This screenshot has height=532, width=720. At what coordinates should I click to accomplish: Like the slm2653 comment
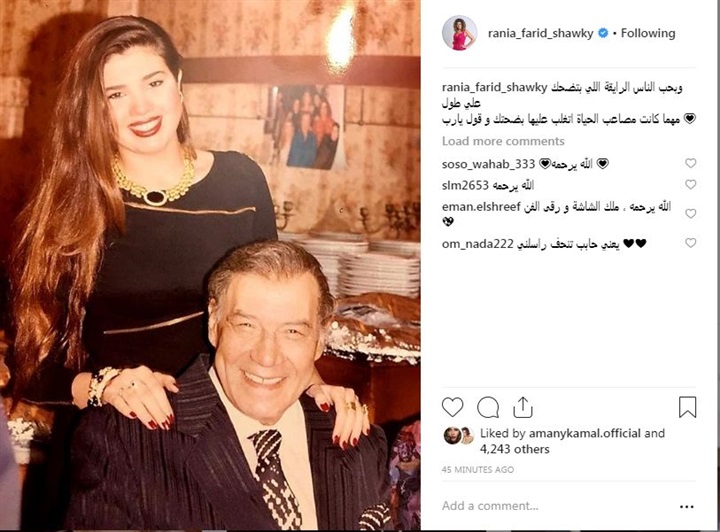click(x=691, y=185)
